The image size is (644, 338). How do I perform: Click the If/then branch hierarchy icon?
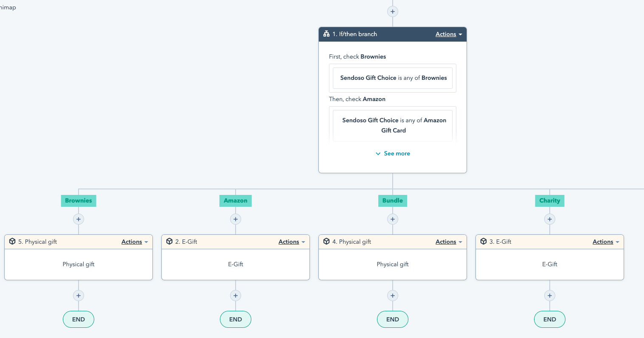pos(326,34)
